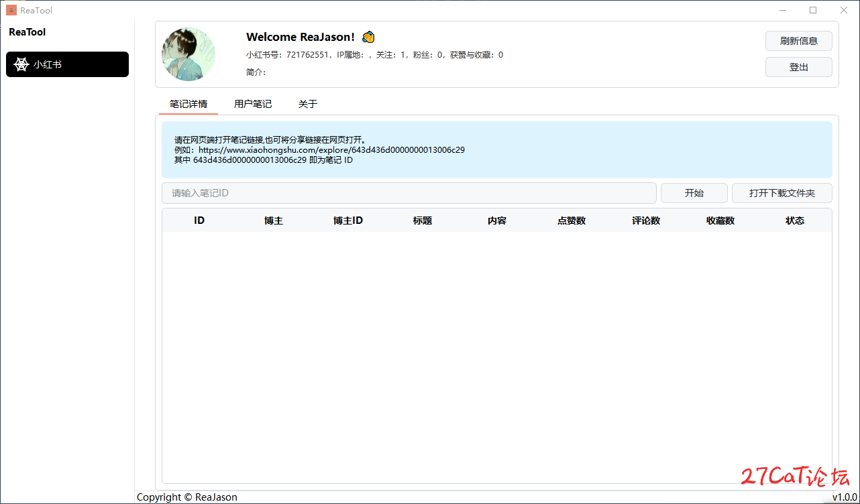This screenshot has height=504, width=860.
Task: Focus the 请输入笔记ID input field
Action: click(x=409, y=193)
